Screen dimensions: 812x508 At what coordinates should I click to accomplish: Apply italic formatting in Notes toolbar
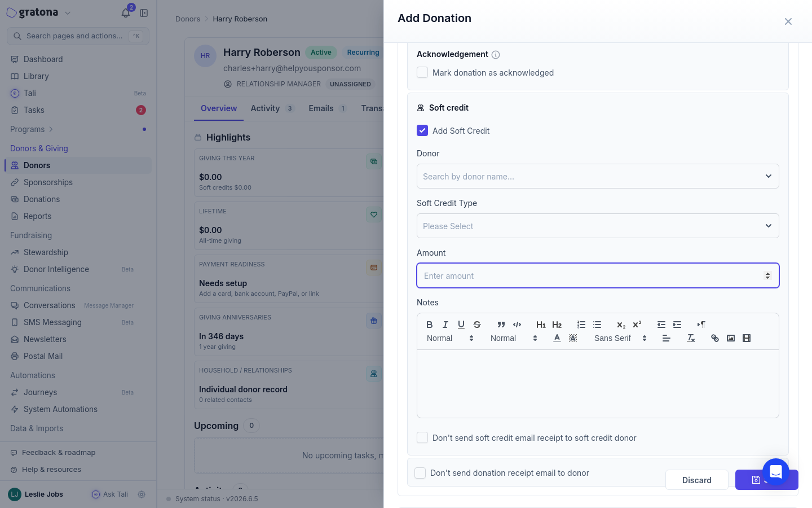(x=445, y=325)
